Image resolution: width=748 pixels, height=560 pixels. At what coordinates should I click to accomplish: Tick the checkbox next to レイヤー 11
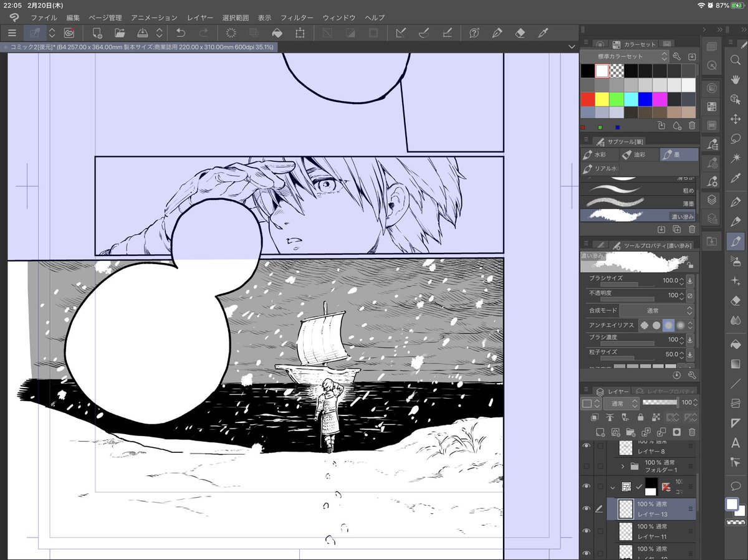(600, 531)
